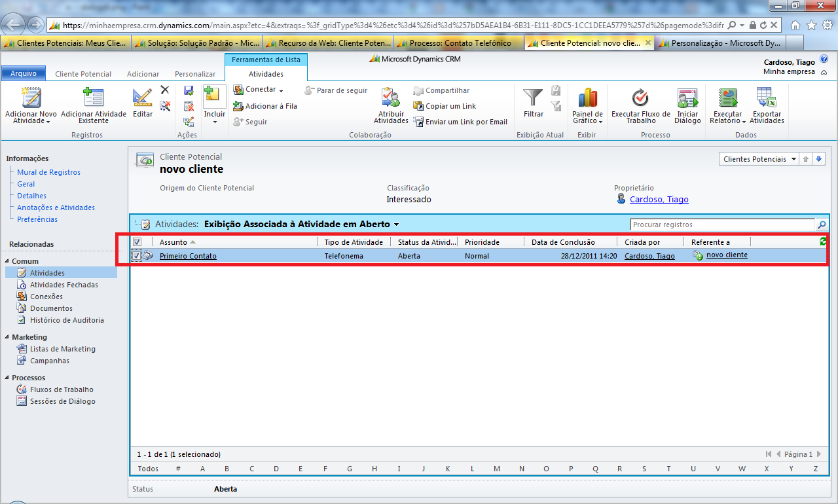Image resolution: width=838 pixels, height=504 pixels.
Task: Open the Arquivo ribbon tab
Action: tap(23, 74)
